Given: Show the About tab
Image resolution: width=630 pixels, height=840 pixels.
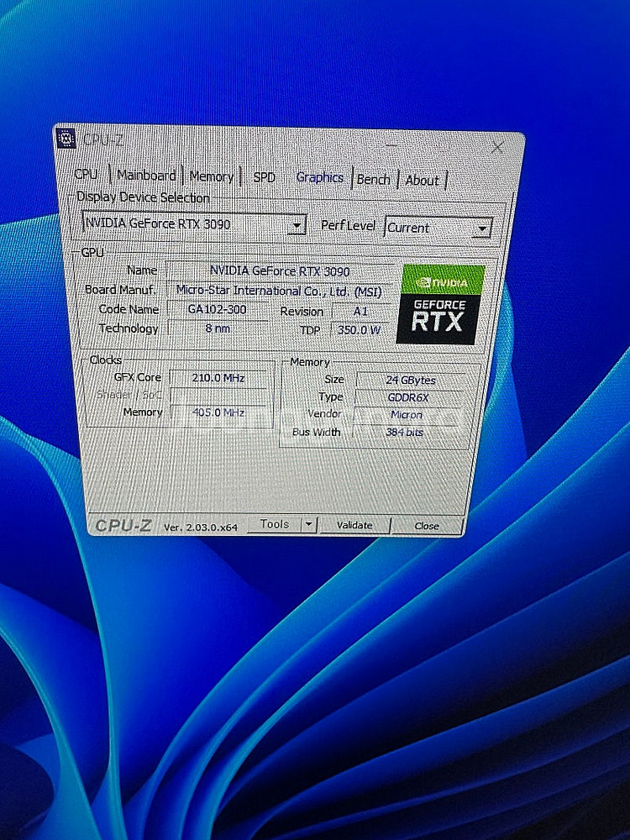Looking at the screenshot, I should click(423, 181).
